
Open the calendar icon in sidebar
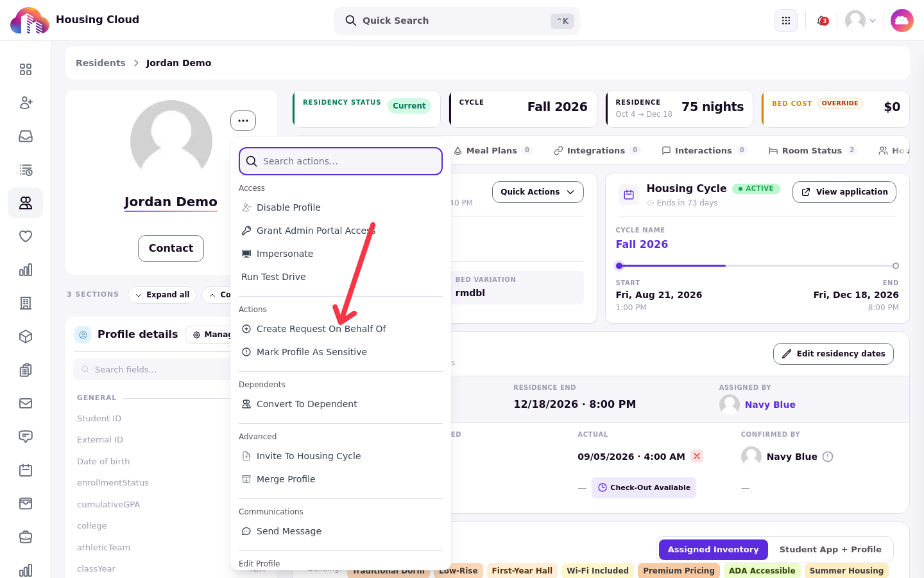click(x=26, y=470)
